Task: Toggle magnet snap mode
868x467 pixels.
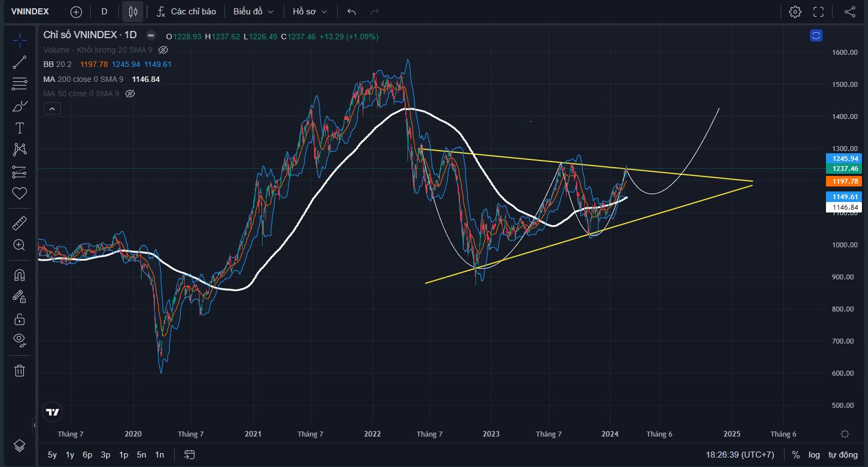Action: point(19,275)
